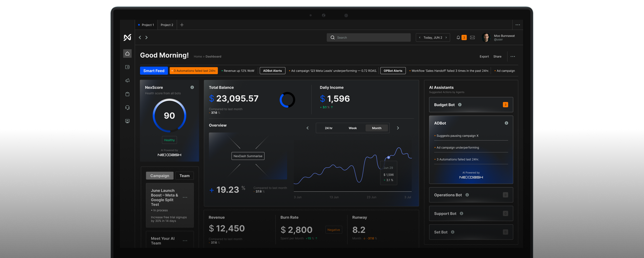This screenshot has width=644, height=258.
Task: Expand the Budget Bot card
Action: pyautogui.click(x=471, y=105)
